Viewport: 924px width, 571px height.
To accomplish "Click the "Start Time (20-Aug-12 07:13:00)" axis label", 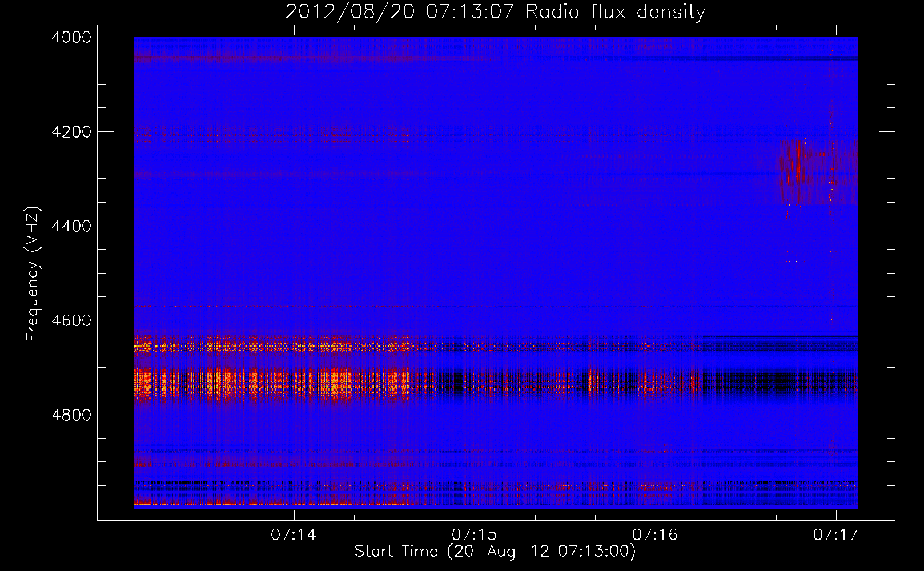I will coord(495,552).
